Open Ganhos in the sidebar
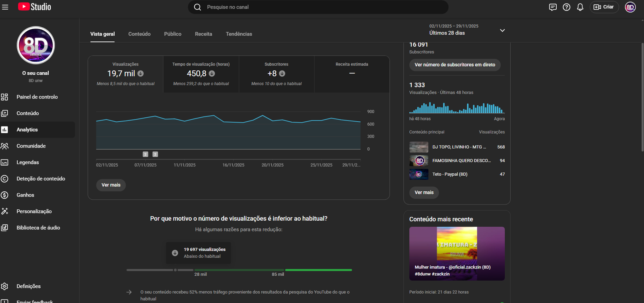644x303 pixels. [25, 195]
